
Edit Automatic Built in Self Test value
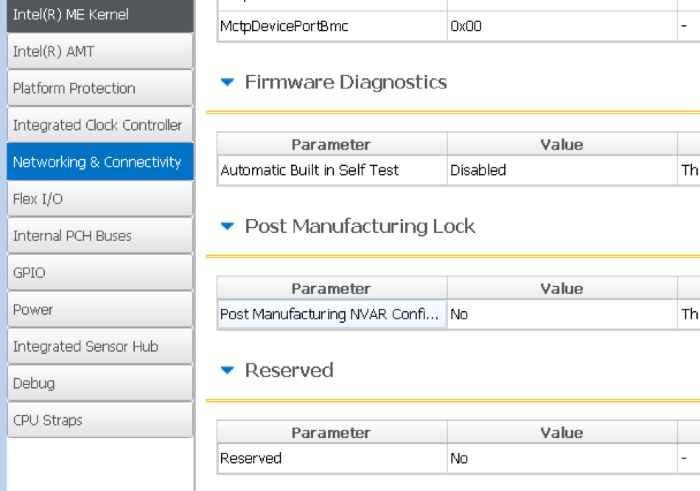pos(560,170)
